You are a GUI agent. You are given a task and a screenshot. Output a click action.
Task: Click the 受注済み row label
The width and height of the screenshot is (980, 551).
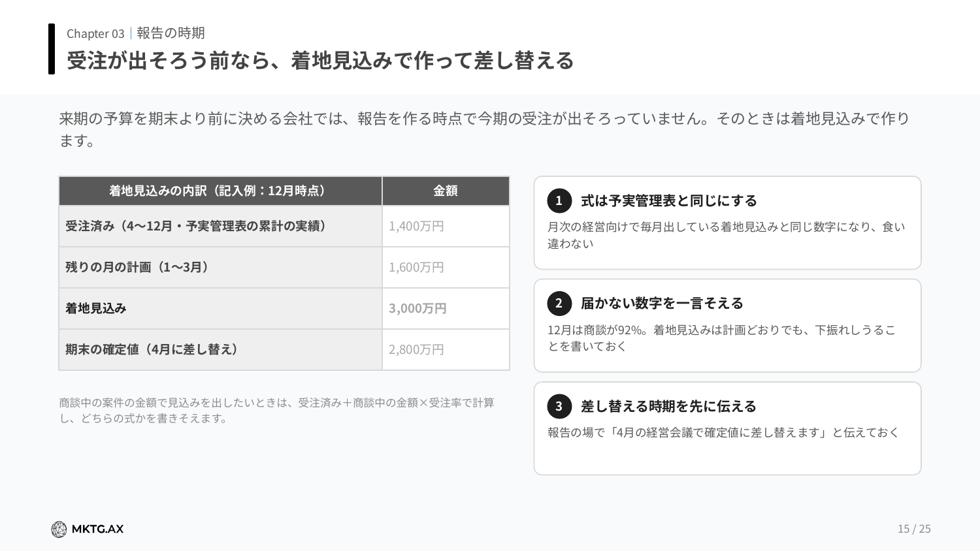click(x=221, y=226)
